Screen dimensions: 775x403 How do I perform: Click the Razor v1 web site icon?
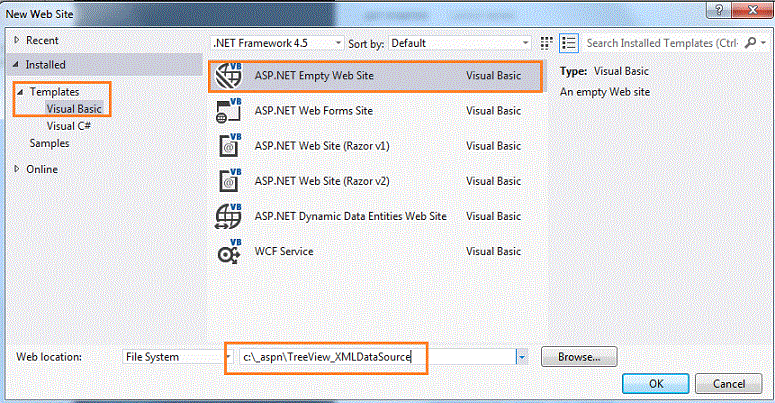[x=229, y=146]
